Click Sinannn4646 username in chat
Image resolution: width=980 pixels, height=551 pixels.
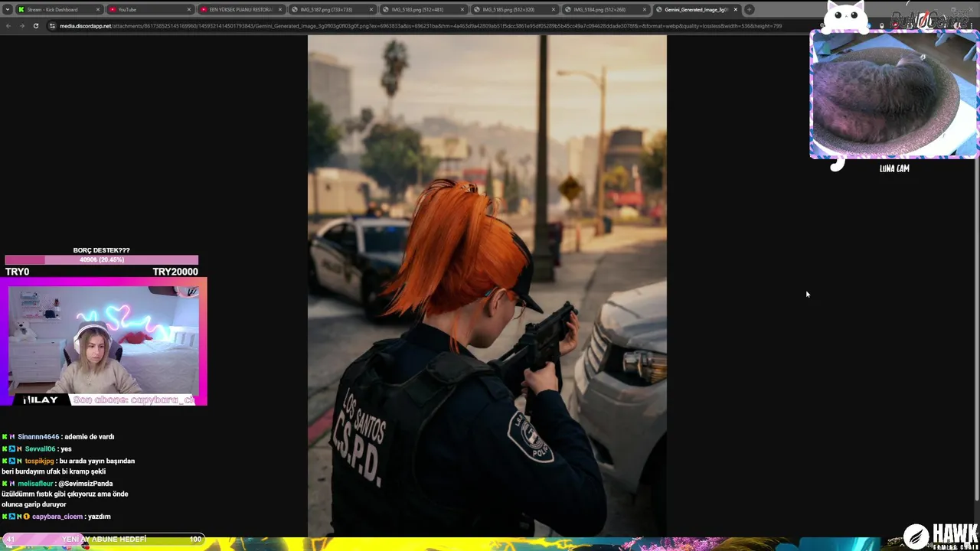38,437
